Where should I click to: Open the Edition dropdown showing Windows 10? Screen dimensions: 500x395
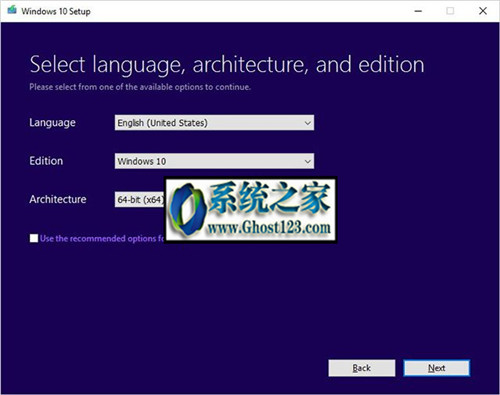click(x=214, y=161)
